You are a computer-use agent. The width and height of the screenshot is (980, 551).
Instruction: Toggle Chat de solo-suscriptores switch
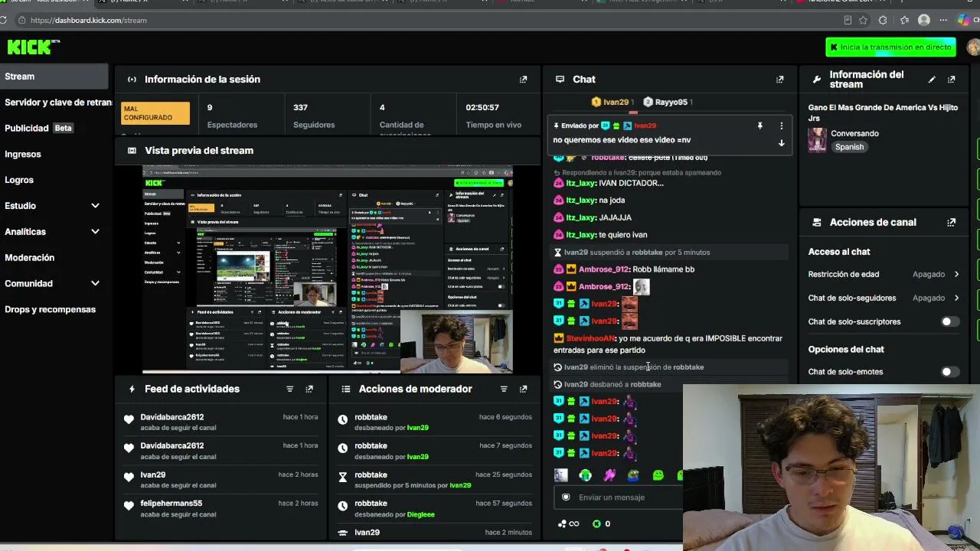(x=949, y=322)
